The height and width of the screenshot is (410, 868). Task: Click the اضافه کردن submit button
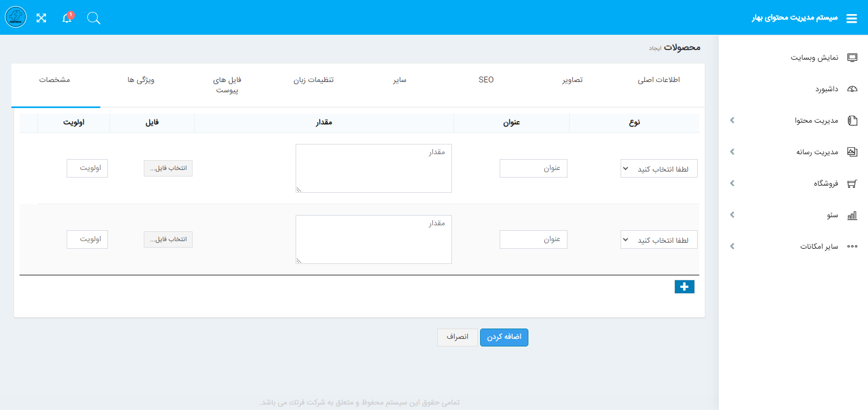[x=504, y=337]
